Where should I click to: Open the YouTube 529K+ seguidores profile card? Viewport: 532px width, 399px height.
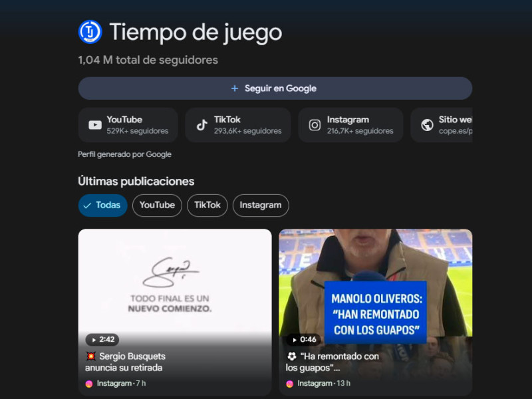pyautogui.click(x=128, y=125)
